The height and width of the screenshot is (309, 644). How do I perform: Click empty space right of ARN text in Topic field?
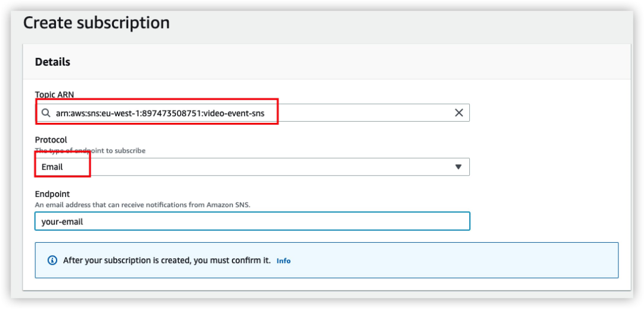click(364, 113)
